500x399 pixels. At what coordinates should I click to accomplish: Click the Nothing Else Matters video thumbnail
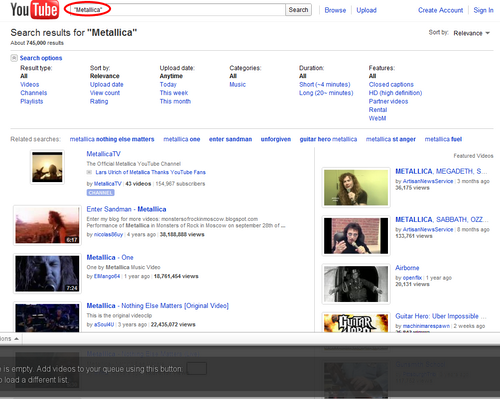(47, 317)
